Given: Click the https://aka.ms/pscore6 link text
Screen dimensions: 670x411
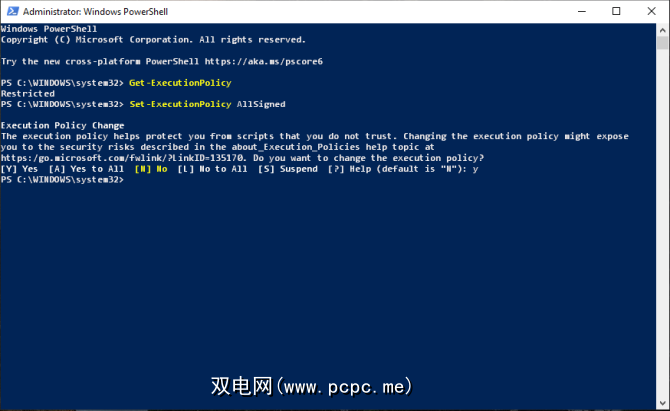Looking at the screenshot, I should point(270,61).
